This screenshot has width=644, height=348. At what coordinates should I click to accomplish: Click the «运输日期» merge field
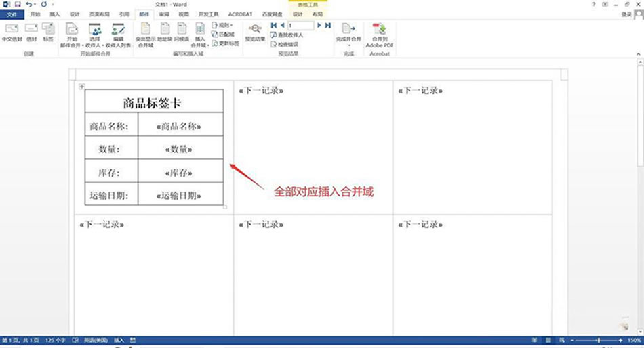point(179,196)
